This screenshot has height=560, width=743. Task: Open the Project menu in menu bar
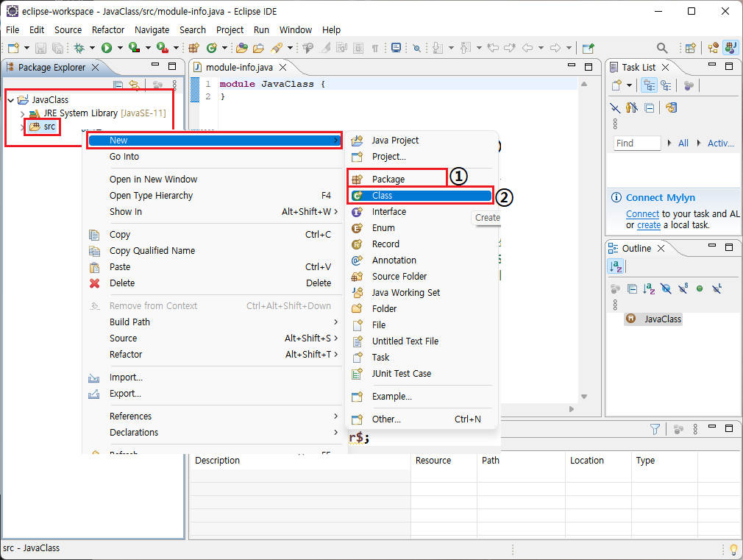pos(230,30)
